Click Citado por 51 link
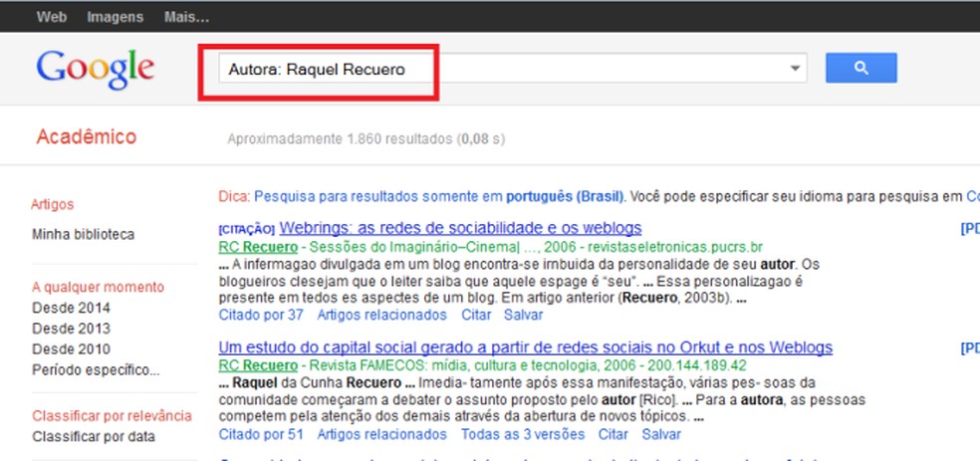The height and width of the screenshot is (461, 980). pyautogui.click(x=261, y=434)
